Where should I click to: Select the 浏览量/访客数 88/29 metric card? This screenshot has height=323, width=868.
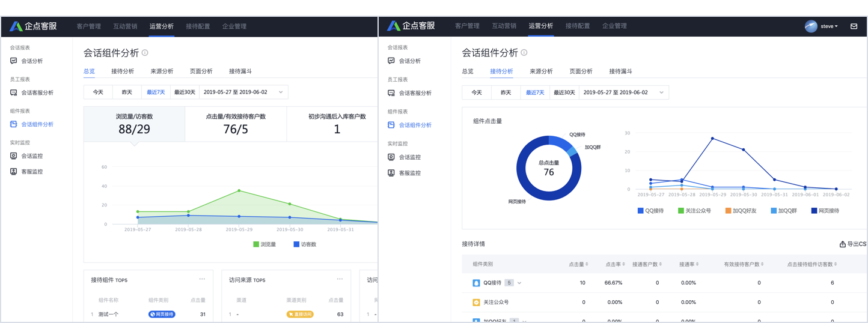click(134, 124)
